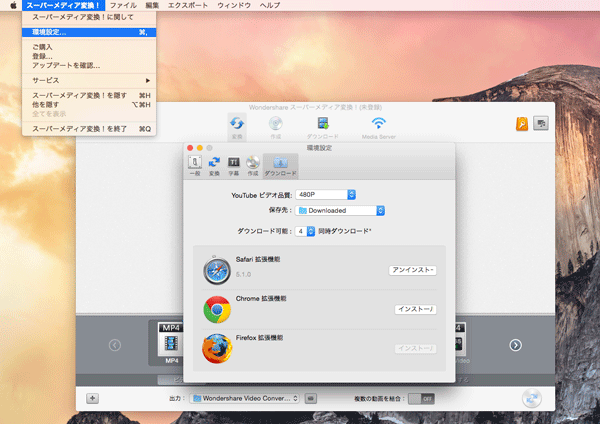The width and height of the screenshot is (600, 424).
Task: Select 変換 convert icon in main toolbar
Action: click(237, 127)
